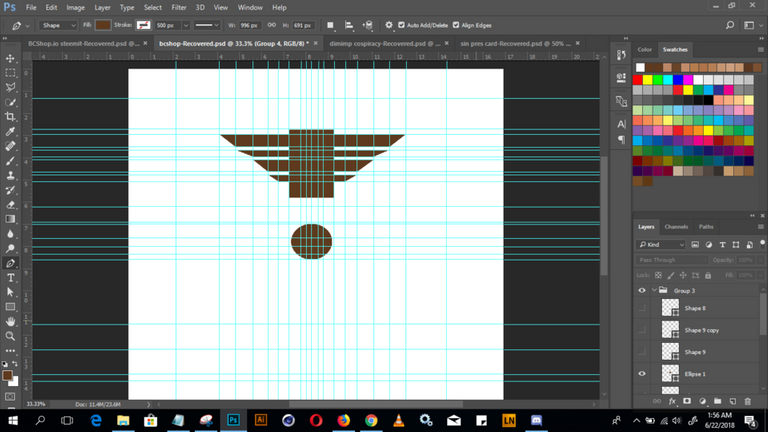
Task: Click the brown Fill color swatch
Action: tap(104, 24)
